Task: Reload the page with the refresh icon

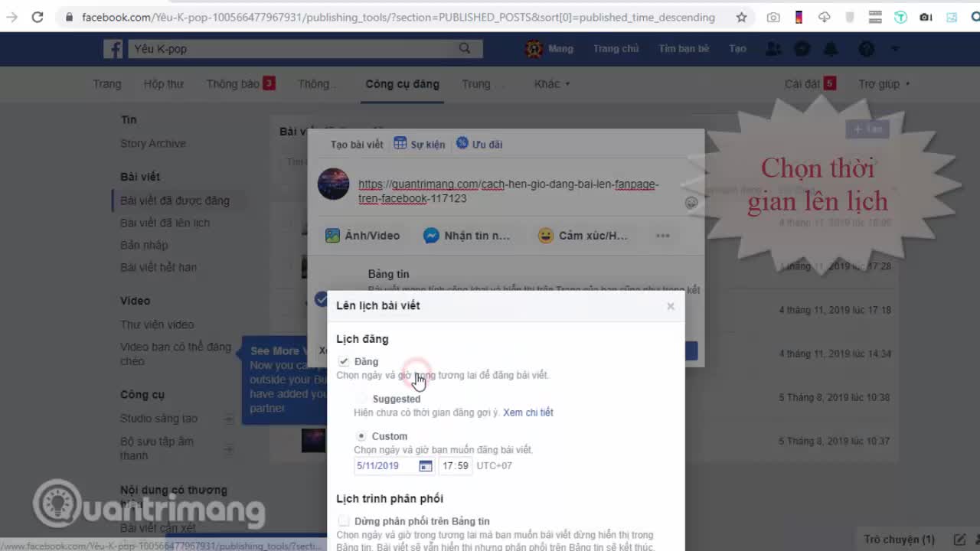Action: [x=38, y=17]
